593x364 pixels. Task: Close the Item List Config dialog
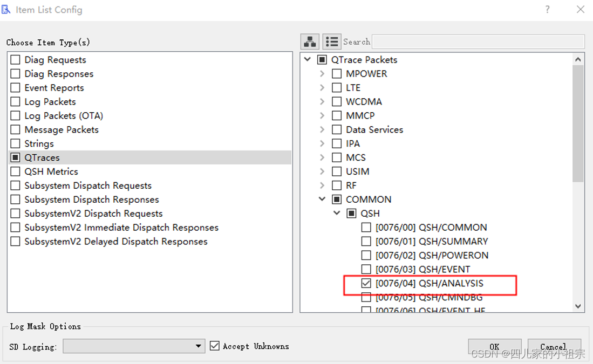tap(581, 10)
